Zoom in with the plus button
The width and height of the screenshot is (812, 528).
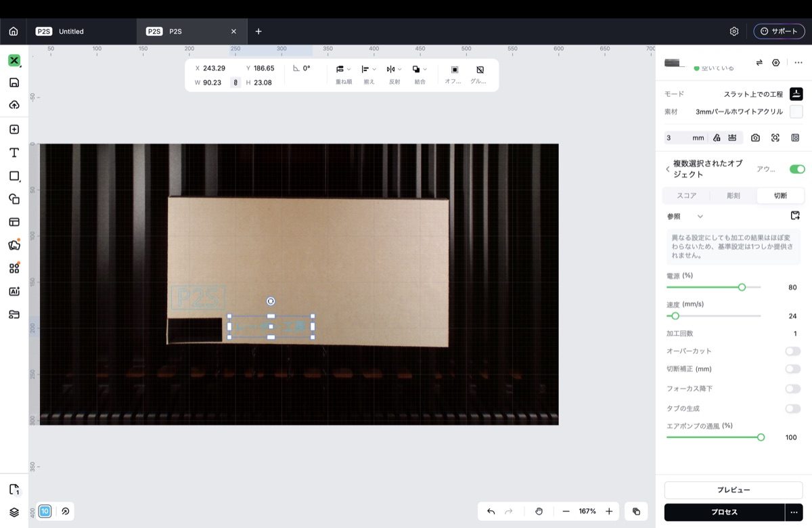609,511
